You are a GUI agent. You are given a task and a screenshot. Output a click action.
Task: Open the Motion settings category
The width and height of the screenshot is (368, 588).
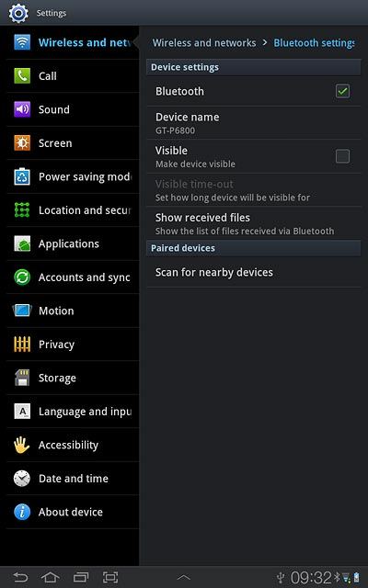73,311
